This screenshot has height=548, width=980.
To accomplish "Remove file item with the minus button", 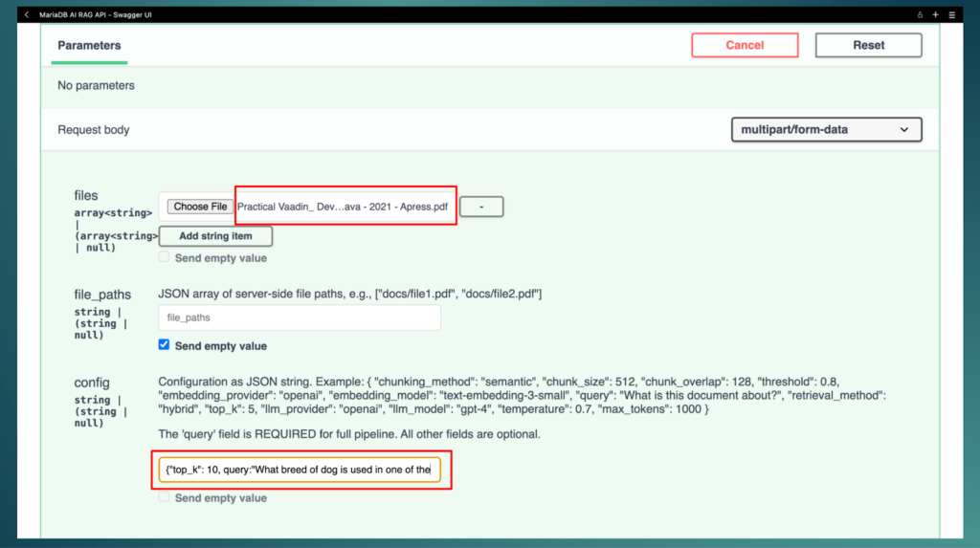I will click(481, 207).
